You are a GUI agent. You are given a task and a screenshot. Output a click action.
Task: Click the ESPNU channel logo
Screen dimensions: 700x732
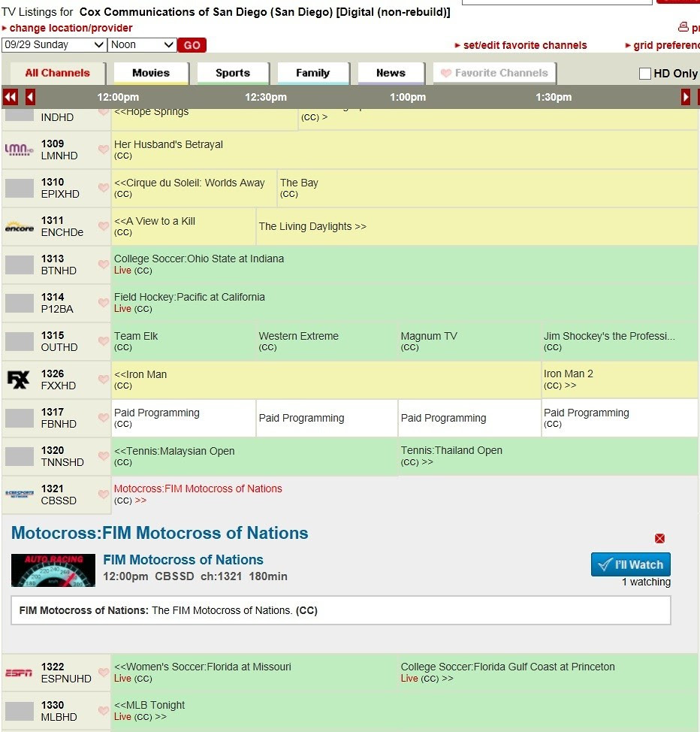click(19, 673)
